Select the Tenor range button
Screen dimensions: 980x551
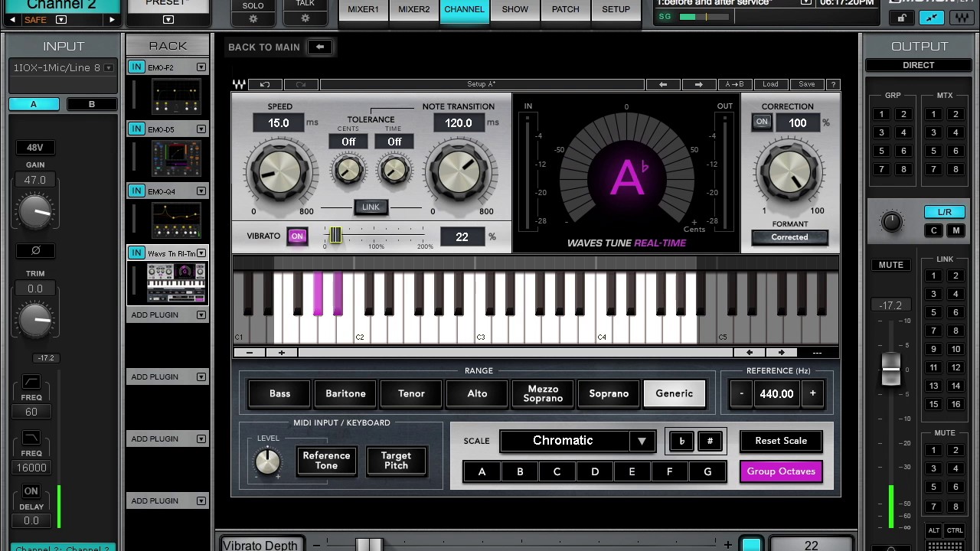[411, 393]
